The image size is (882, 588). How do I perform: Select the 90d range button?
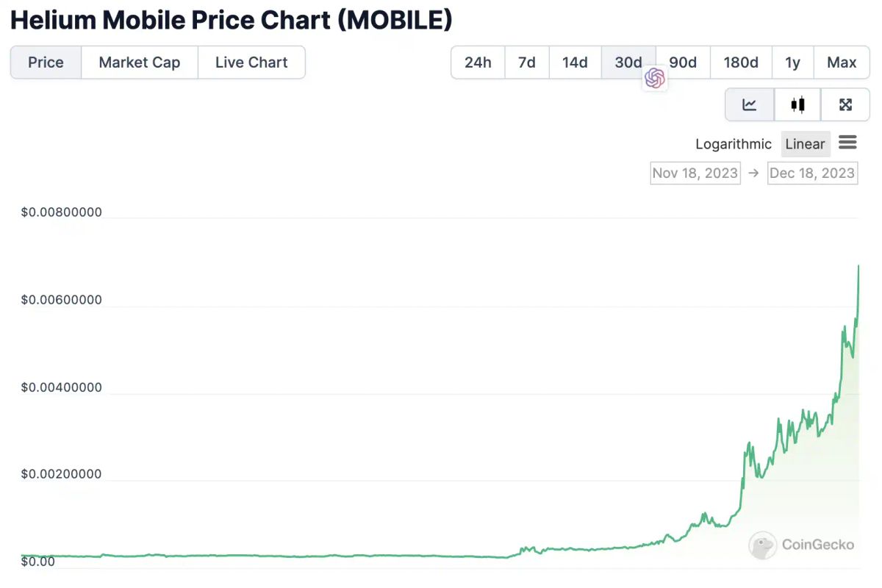coord(682,62)
